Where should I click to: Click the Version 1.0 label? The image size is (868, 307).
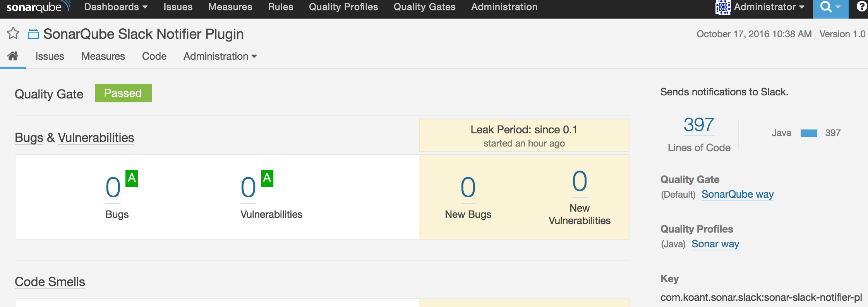(x=842, y=34)
